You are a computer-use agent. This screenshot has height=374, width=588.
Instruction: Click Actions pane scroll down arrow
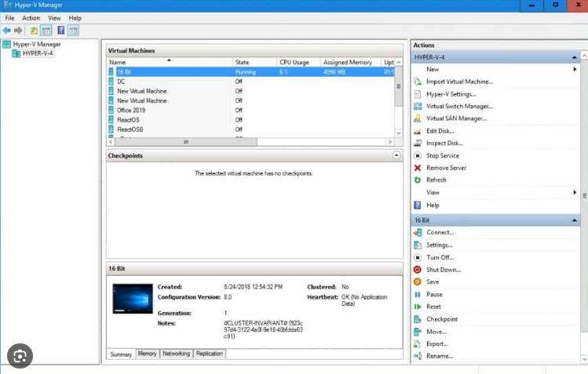point(584,359)
